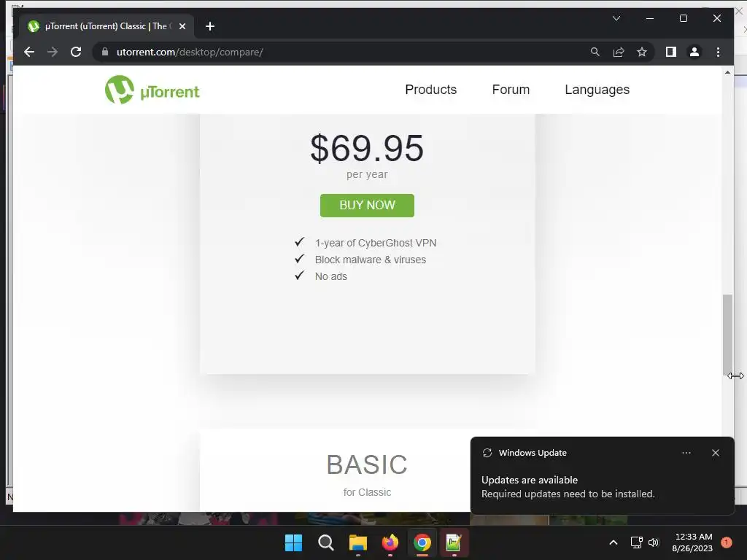Click the 'Updates are available' notification text
Viewport: 747px width, 560px height.
coord(530,480)
